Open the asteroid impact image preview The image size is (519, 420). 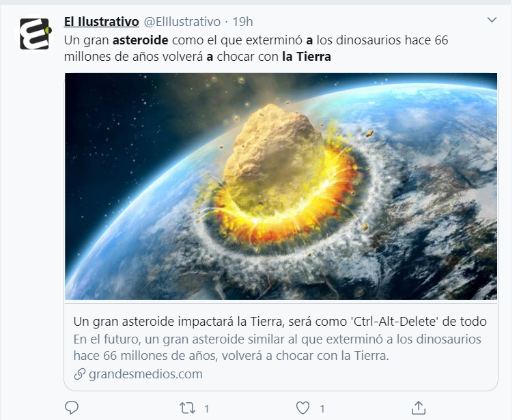281,186
